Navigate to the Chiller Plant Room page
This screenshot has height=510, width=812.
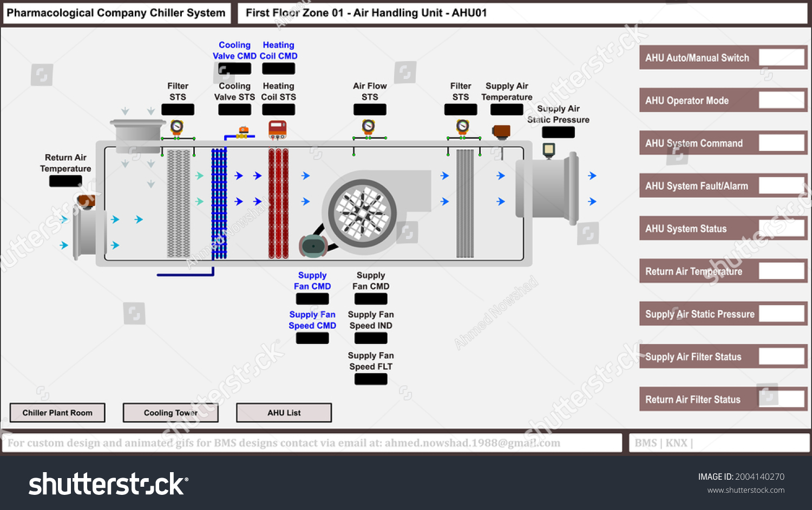(x=57, y=412)
